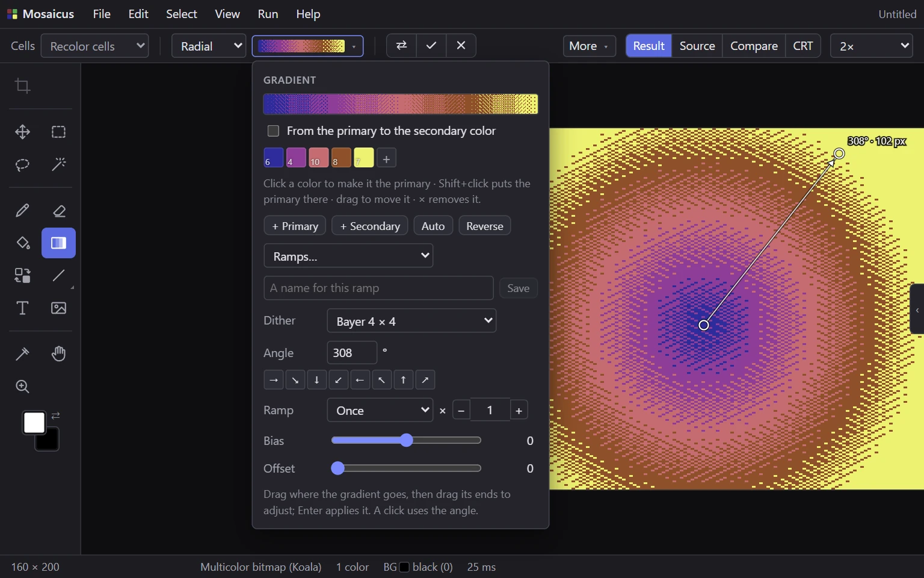Select the Line tool
Viewport: 924px width, 578px height.
(58, 276)
